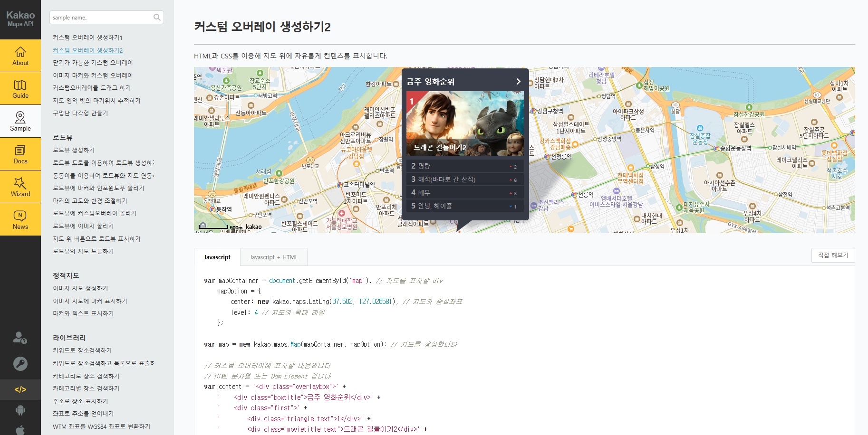Open 이미지 지도에 마커 표시하기
The width and height of the screenshot is (868, 435).
click(x=90, y=301)
